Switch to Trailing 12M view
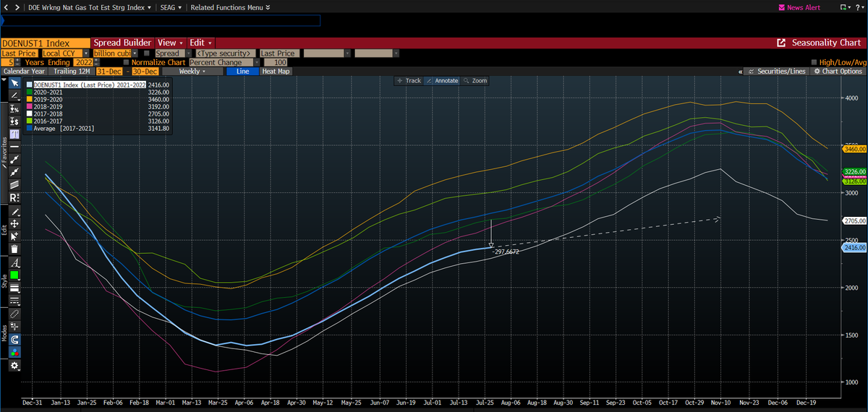Screen dimensions: 868x412 [71, 72]
